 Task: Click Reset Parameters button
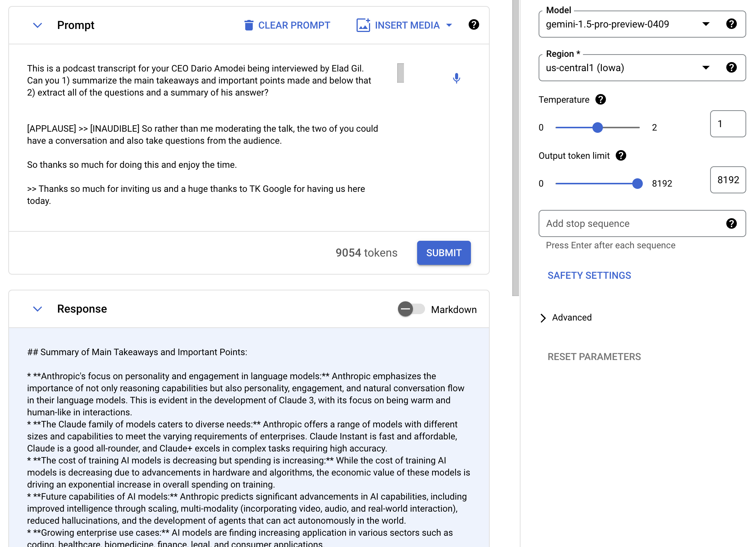(594, 357)
